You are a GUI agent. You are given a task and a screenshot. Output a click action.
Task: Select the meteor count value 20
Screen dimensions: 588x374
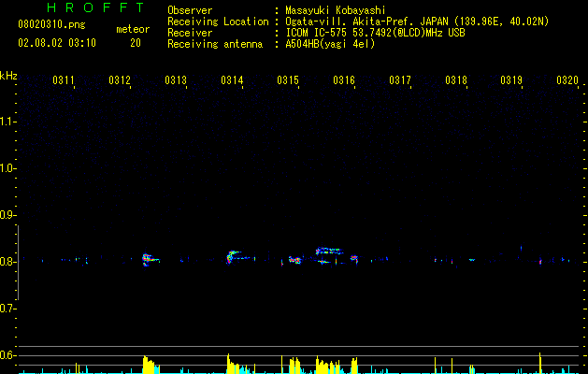[136, 43]
